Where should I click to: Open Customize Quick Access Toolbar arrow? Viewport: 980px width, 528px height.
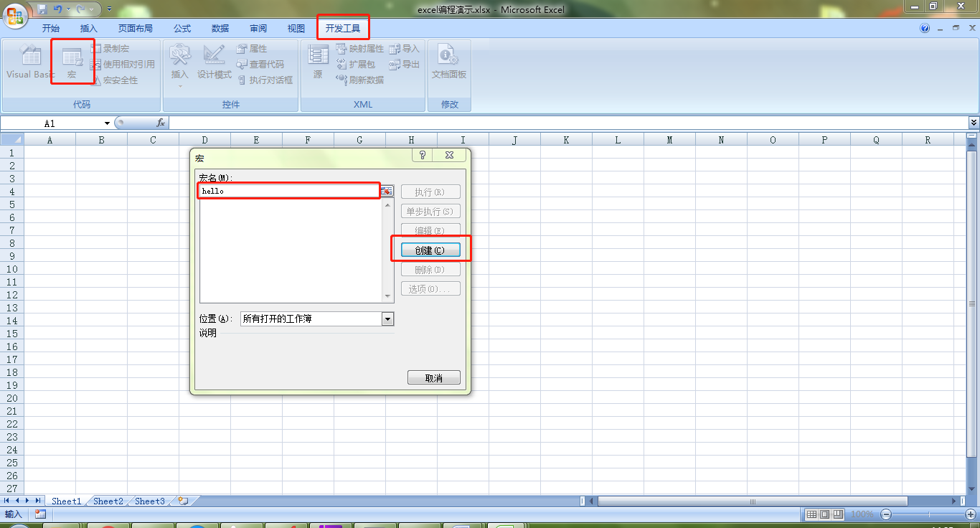tap(109, 9)
